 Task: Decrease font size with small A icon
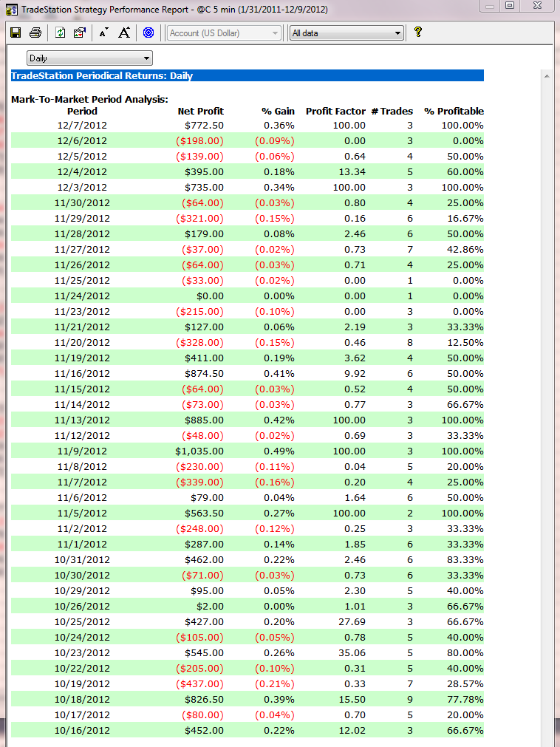coord(103,33)
